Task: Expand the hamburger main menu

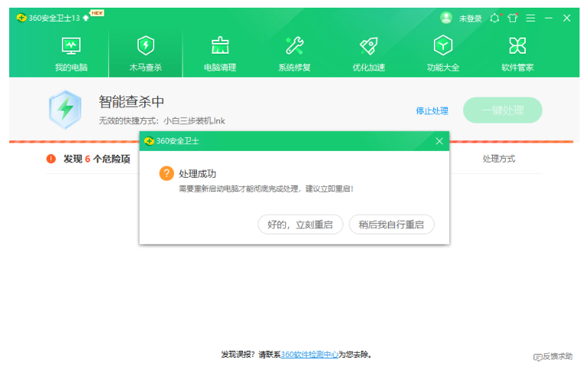Action: (x=531, y=18)
